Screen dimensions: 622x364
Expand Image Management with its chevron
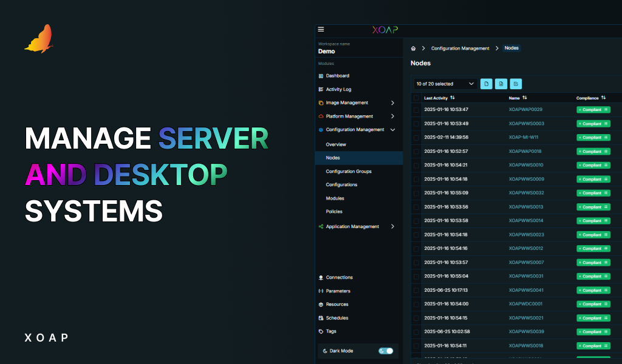coord(392,103)
